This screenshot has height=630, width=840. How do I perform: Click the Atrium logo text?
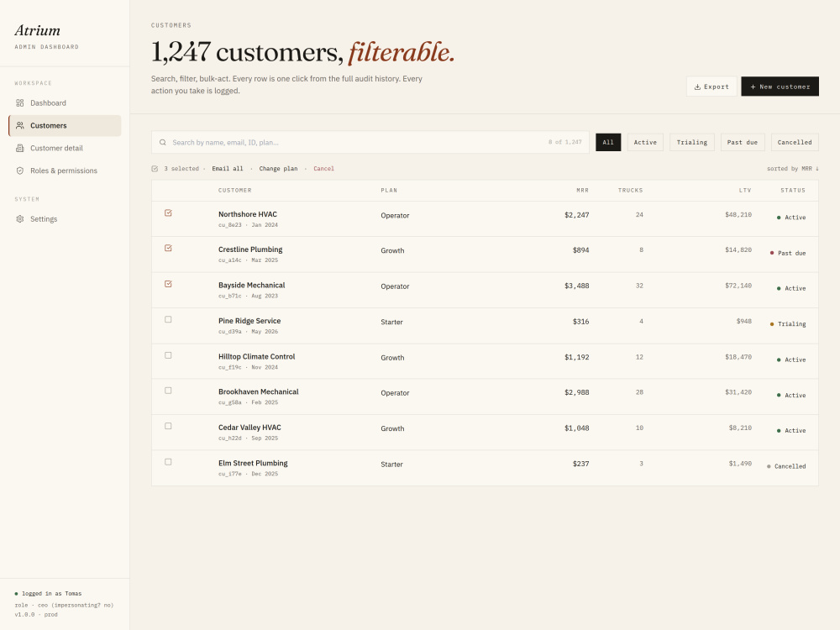38,30
